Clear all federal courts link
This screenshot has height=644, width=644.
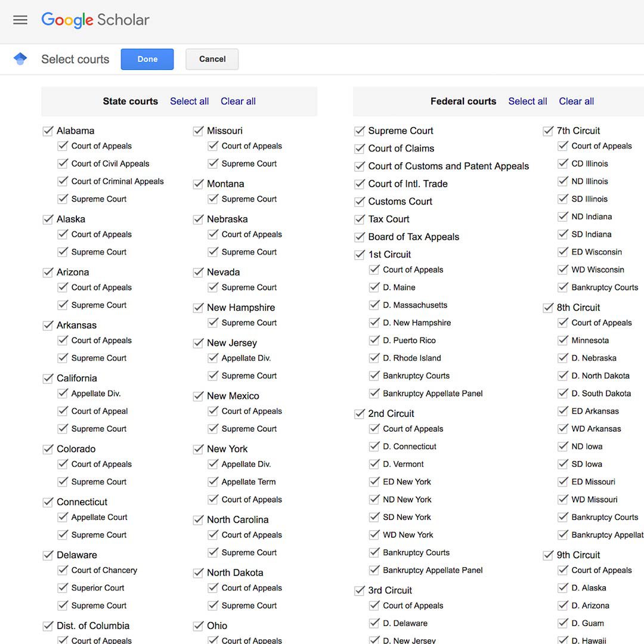pyautogui.click(x=576, y=101)
